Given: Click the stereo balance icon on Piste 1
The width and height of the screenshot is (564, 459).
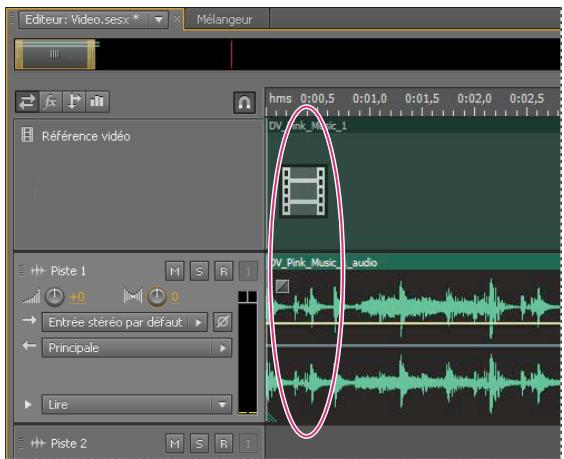Looking at the screenshot, I should (133, 296).
